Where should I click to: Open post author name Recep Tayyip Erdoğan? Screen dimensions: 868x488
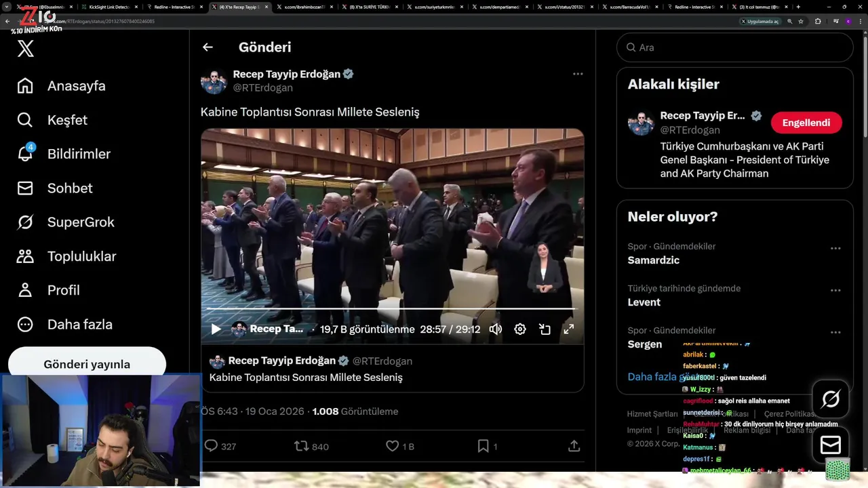pos(287,74)
